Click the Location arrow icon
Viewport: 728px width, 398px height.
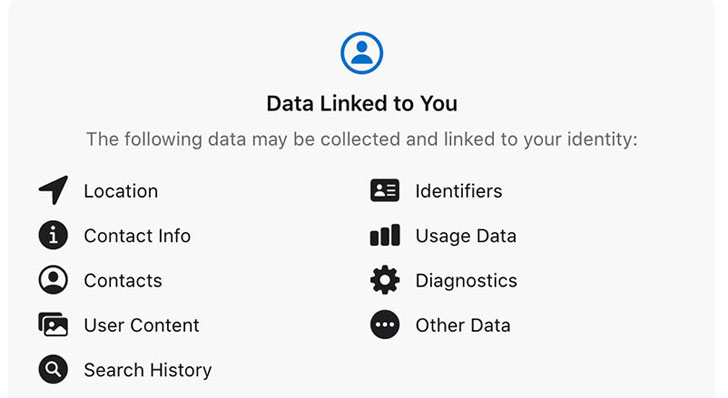coord(53,190)
